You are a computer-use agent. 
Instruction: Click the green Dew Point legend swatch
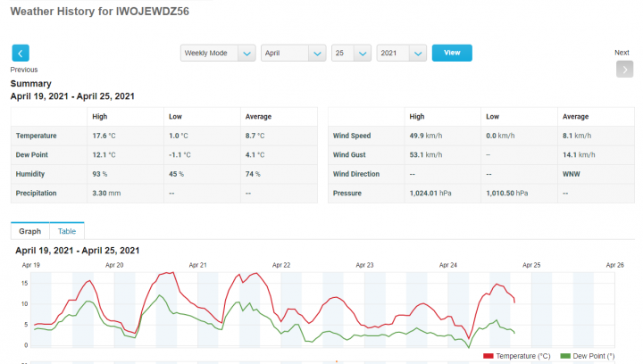pyautogui.click(x=565, y=356)
